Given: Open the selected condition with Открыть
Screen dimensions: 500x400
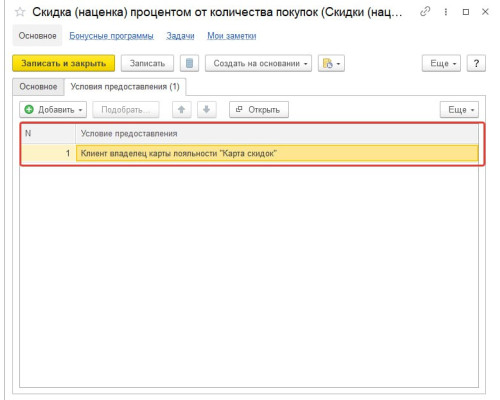Looking at the screenshot, I should tap(259, 110).
